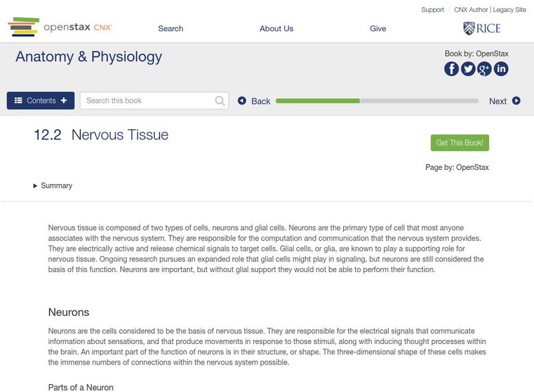Image resolution: width=534 pixels, height=392 pixels.
Task: Expand the Summary section
Action: pos(53,186)
